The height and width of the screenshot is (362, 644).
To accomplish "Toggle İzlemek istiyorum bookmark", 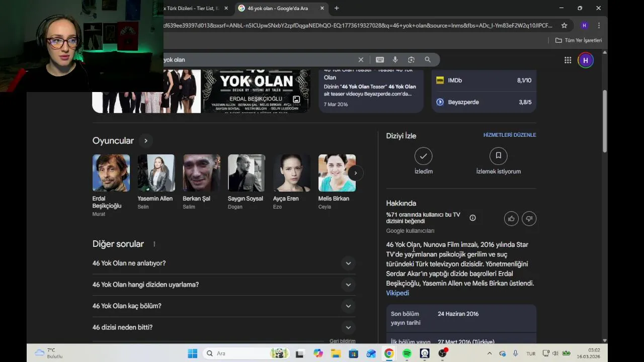I will point(499,162).
